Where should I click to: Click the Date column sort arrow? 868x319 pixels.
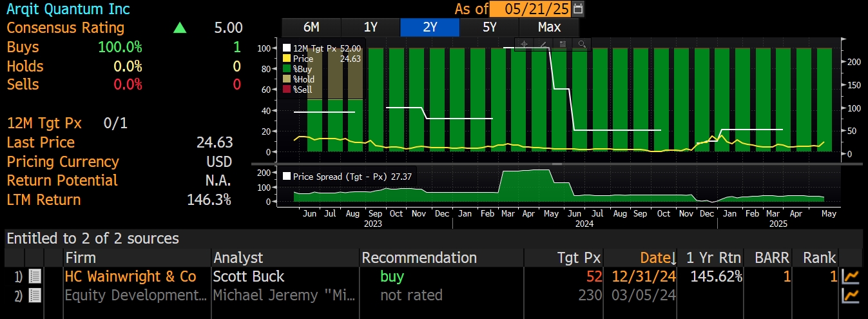click(673, 258)
